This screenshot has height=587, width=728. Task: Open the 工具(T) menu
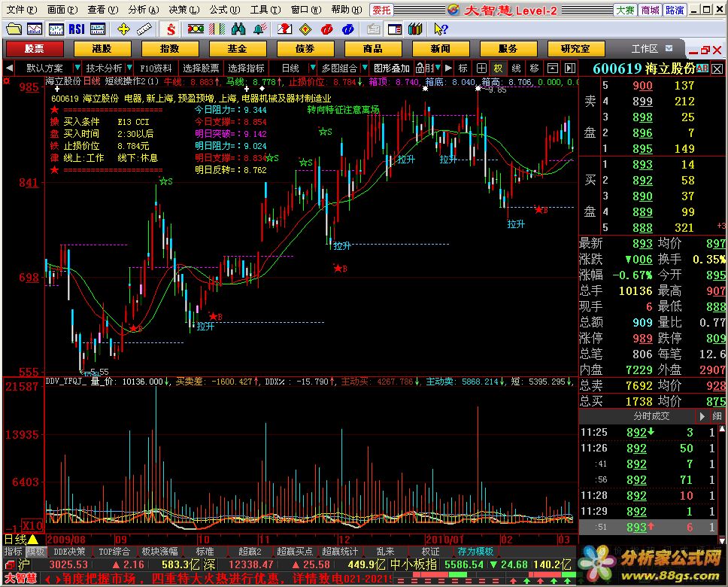(x=265, y=9)
